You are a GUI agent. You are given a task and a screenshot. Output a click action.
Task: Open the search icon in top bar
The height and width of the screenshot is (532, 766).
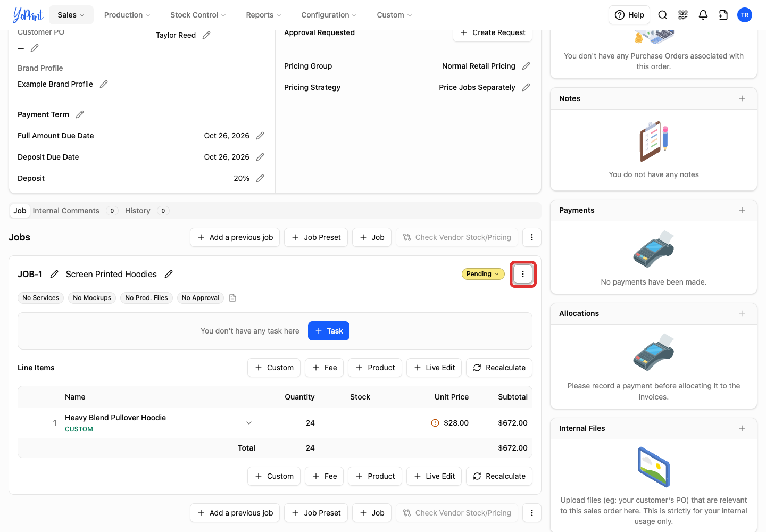point(663,15)
